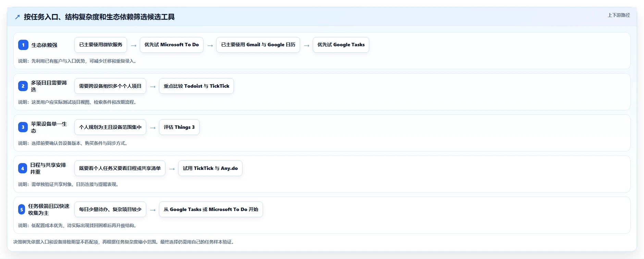Click number badge 1 beside 生态依赖强

point(23,45)
